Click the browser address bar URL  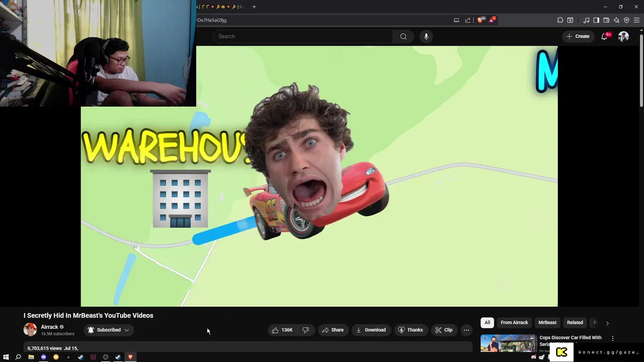(211, 20)
